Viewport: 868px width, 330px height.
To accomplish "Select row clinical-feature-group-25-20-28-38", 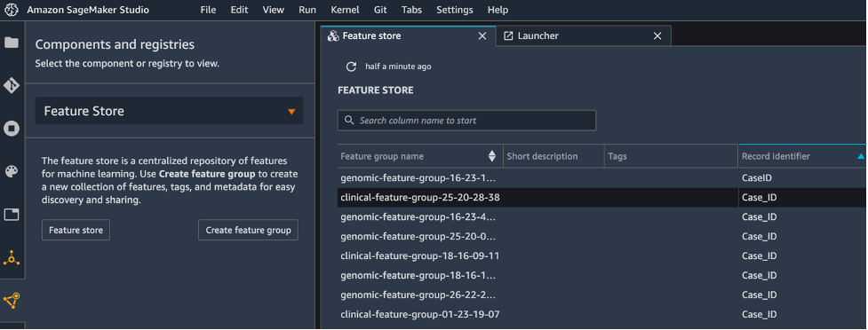I will click(x=602, y=197).
